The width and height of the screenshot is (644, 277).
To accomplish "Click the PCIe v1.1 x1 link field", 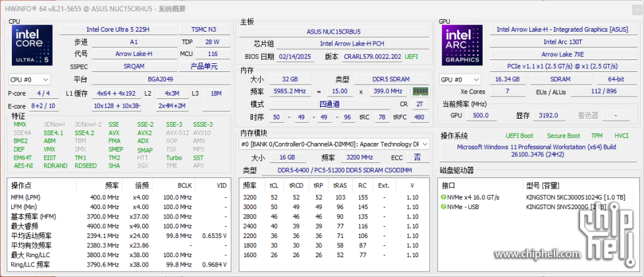I will 562,66.
